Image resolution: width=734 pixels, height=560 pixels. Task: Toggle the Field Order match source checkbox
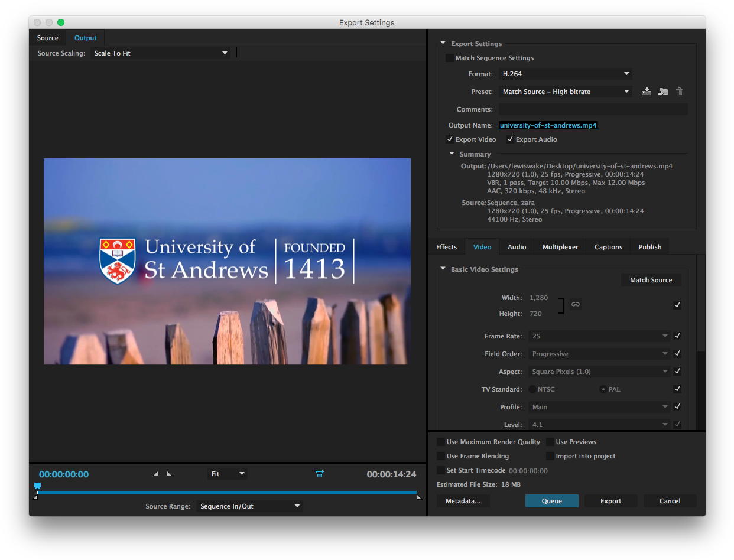677,353
